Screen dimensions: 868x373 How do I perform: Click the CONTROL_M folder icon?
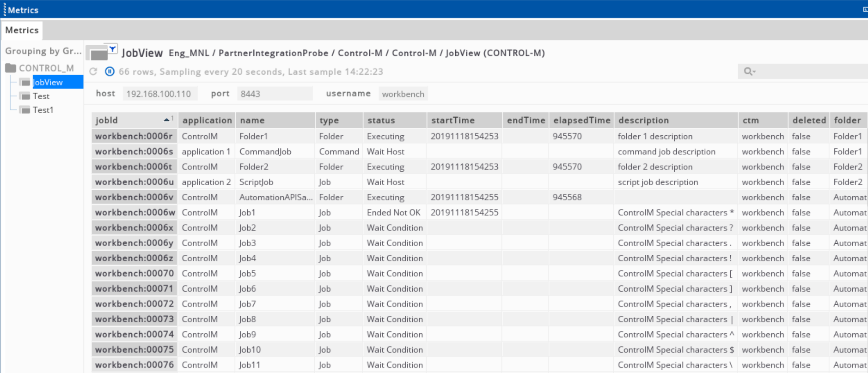pyautogui.click(x=11, y=68)
